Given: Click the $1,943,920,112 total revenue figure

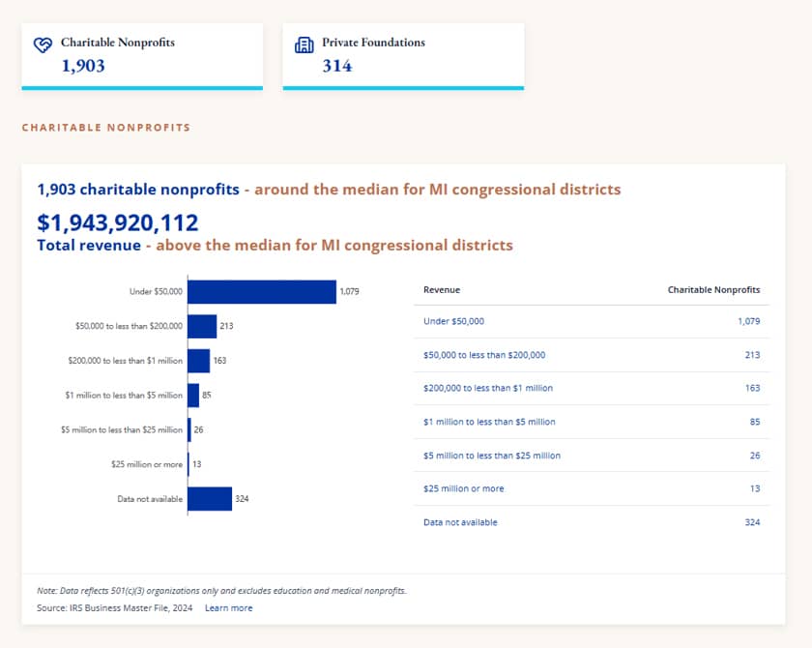Looking at the screenshot, I should (118, 222).
